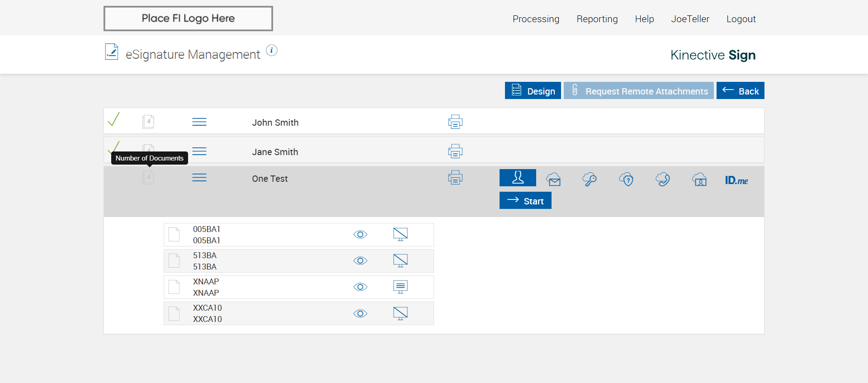The image size is (868, 383).
Task: Choose the cloud key authentication icon
Action: point(590,180)
